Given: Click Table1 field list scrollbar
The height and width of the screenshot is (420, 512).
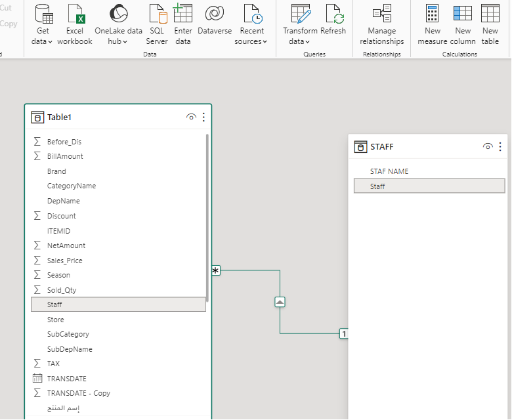Looking at the screenshot, I should 207,217.
